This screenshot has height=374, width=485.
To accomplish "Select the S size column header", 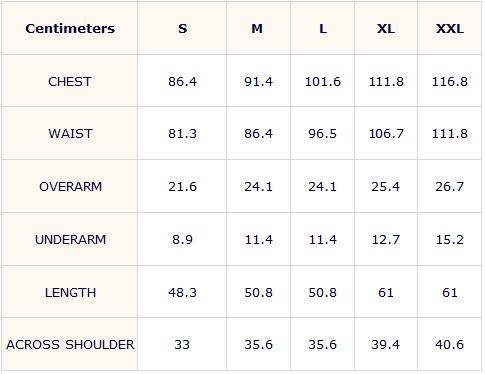I will (182, 29).
